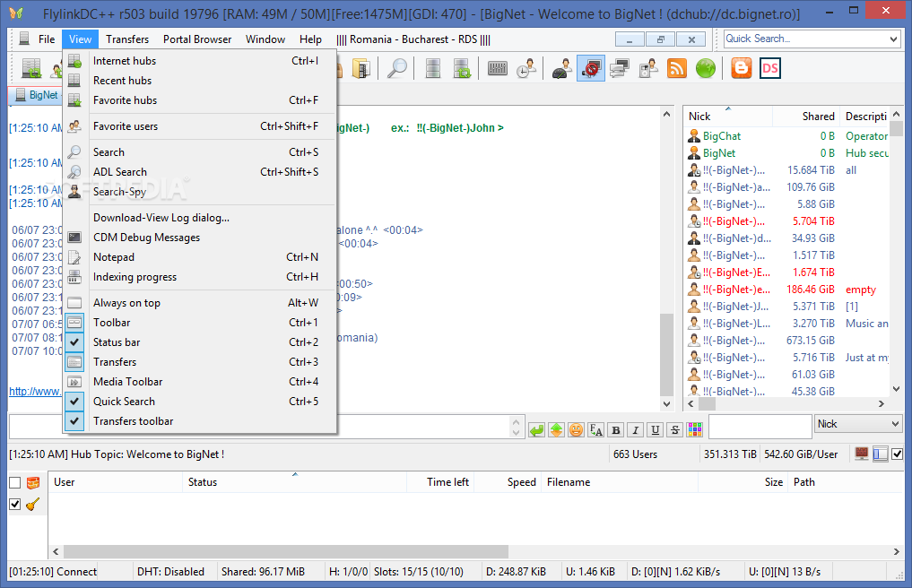Click the font transcode FA icon

[595, 430]
